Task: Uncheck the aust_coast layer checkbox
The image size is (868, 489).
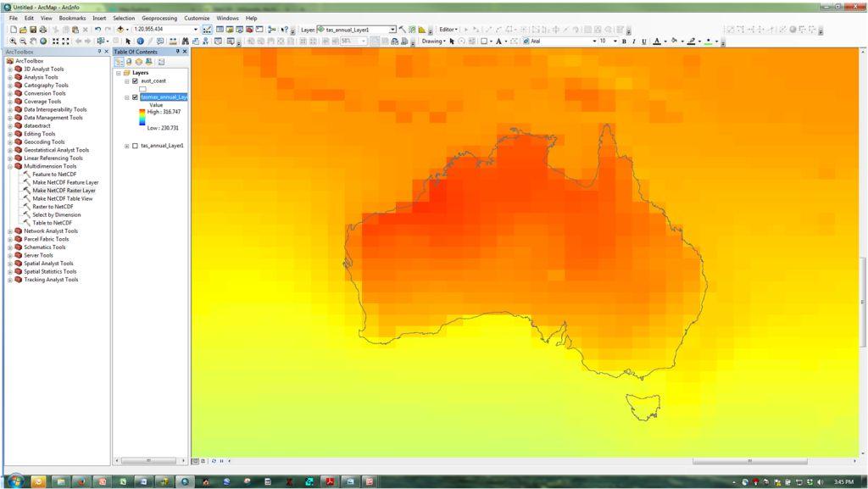Action: [x=135, y=81]
